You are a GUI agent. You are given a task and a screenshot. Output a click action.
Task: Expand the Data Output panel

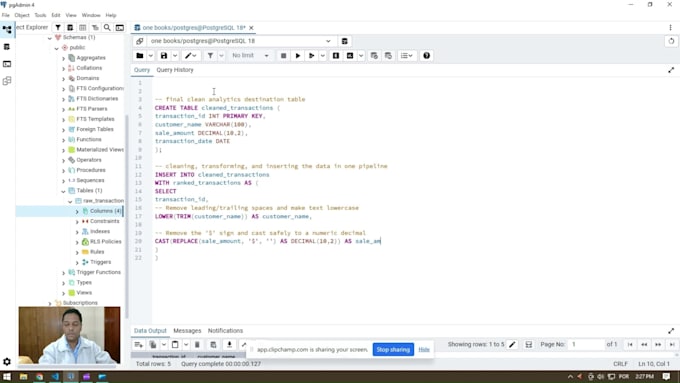point(671,331)
